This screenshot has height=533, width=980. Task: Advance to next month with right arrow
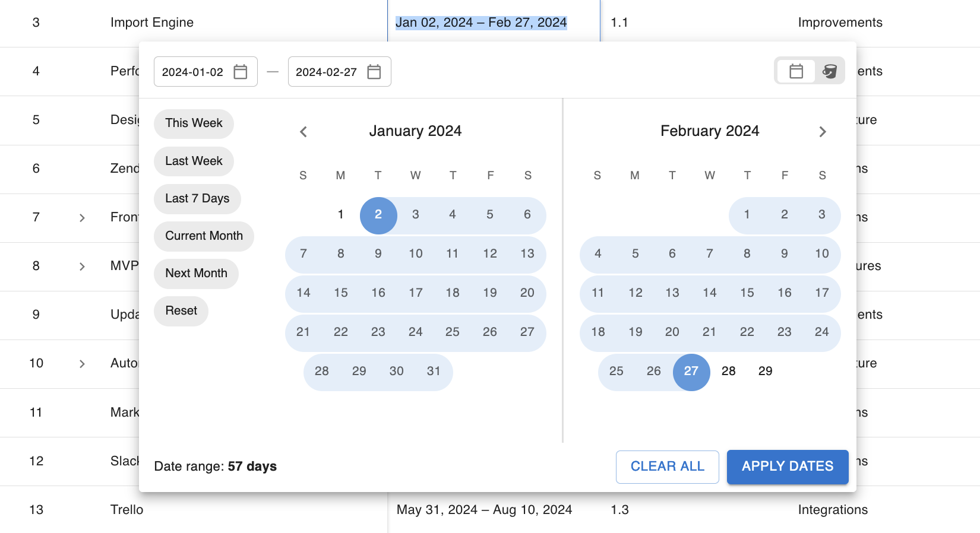[x=823, y=132]
